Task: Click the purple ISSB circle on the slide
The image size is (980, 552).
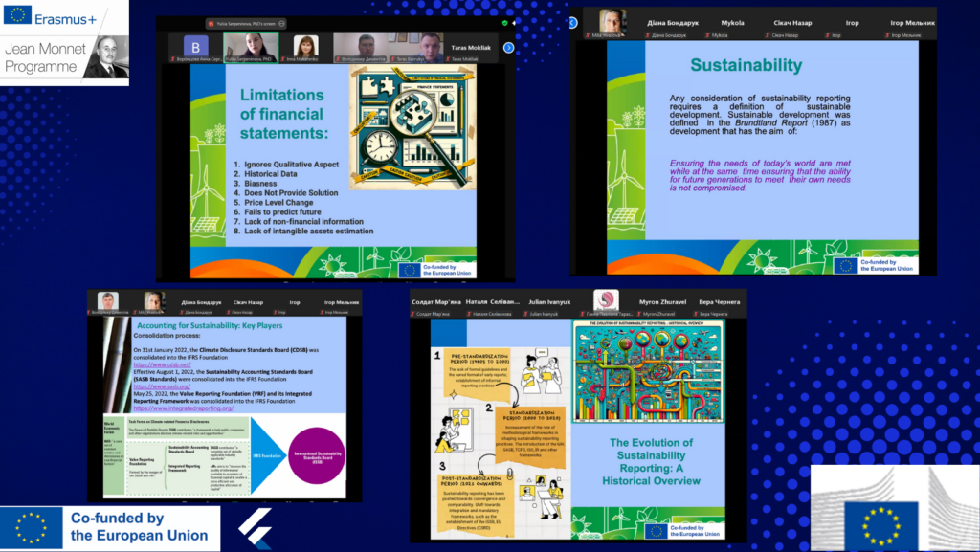Action: tap(317, 455)
